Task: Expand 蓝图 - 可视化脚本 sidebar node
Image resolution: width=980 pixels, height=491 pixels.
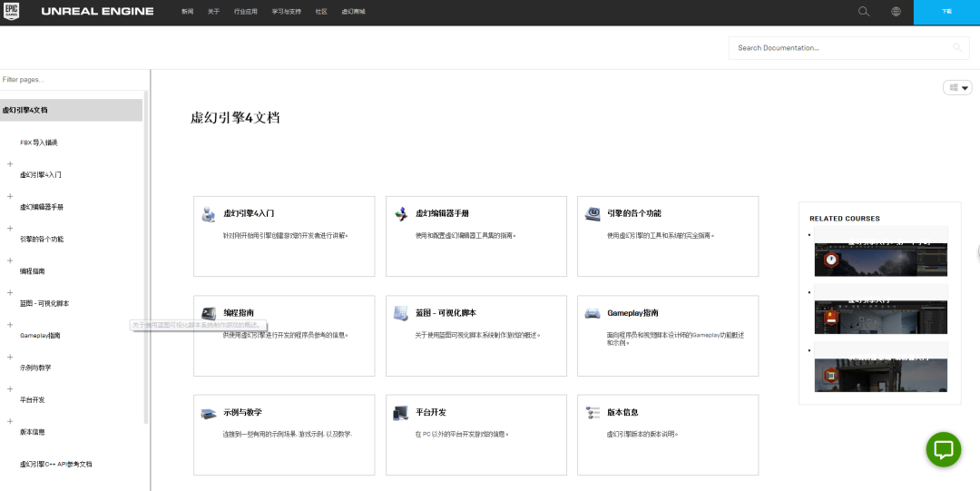Action: click(10, 293)
